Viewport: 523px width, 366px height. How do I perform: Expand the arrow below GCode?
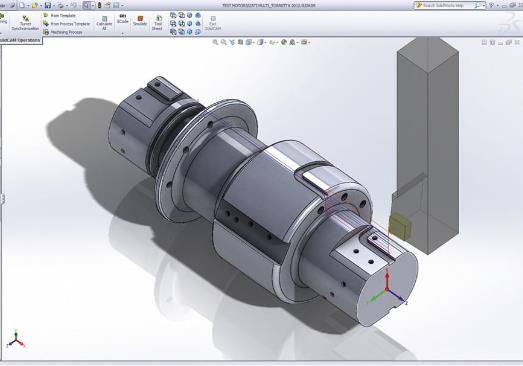coord(122,33)
